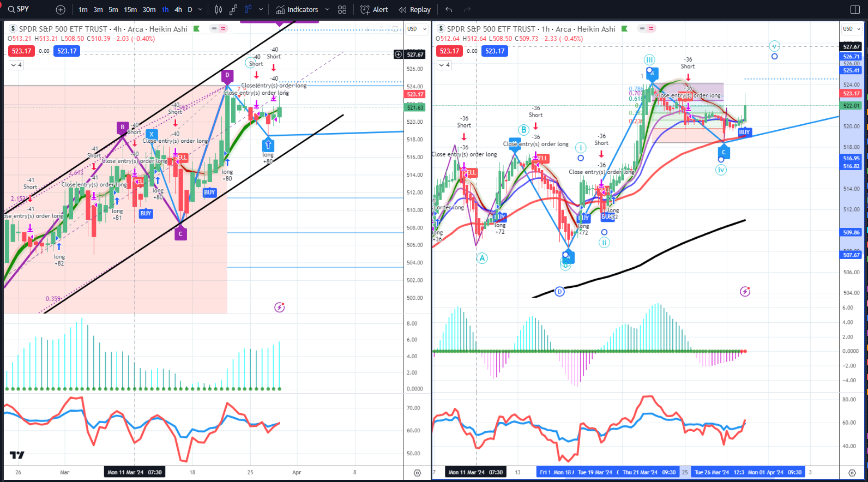Open indicator templates grid icon

click(x=342, y=10)
